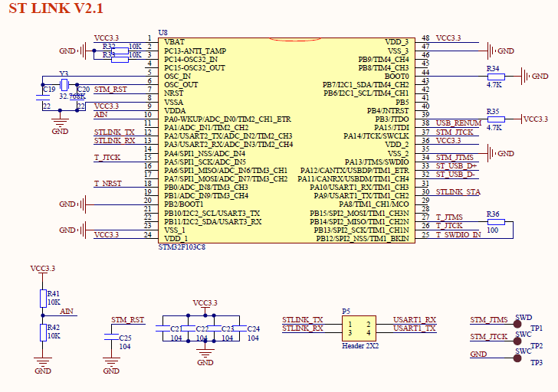Click the GND symbol below capacitor C25

pyautogui.click(x=111, y=361)
